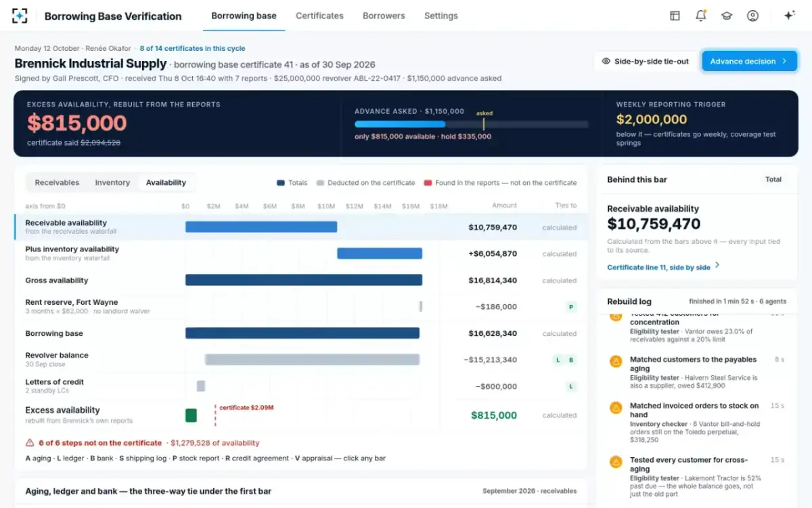
Task: Select the Rent reserve, Fort Wayne row label
Action: click(72, 302)
